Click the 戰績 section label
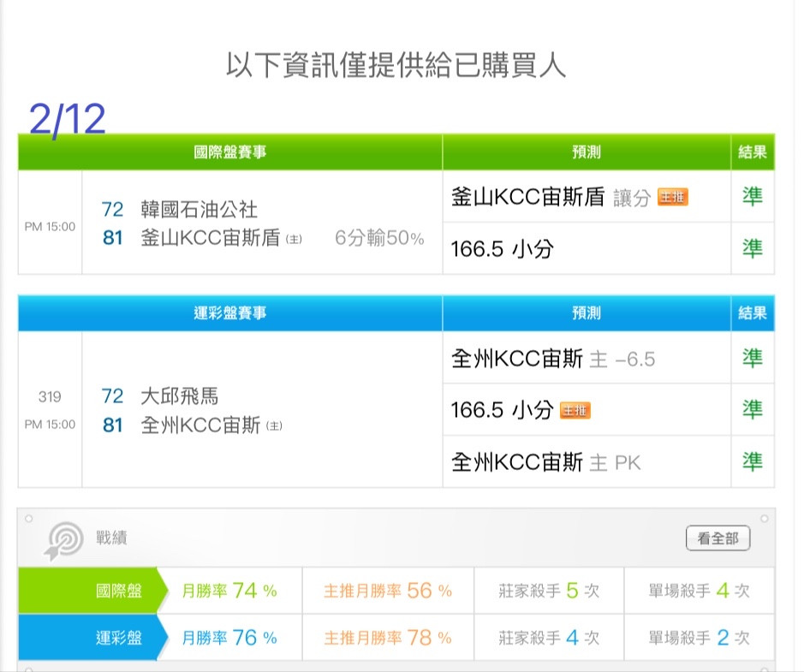Screen dimensions: 804x672 (x=111, y=538)
